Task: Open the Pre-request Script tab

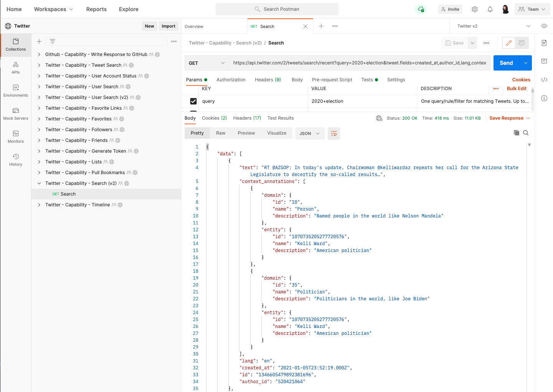Action: point(332,80)
